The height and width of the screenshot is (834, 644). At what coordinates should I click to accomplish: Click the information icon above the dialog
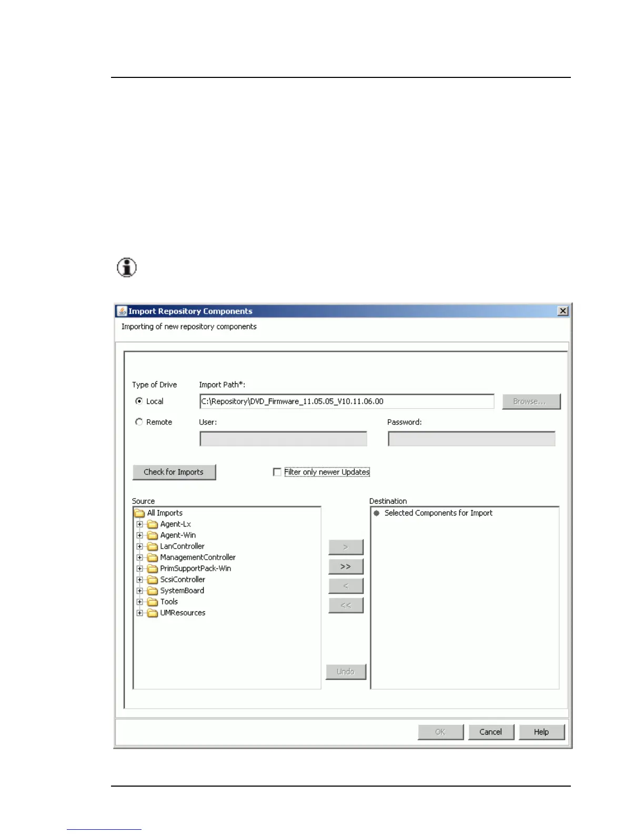coord(127,267)
